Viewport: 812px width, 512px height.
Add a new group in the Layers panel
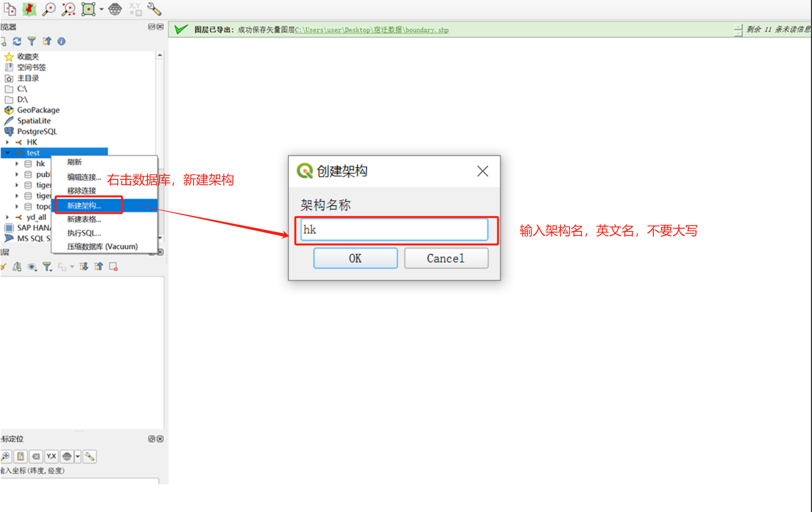[17, 266]
